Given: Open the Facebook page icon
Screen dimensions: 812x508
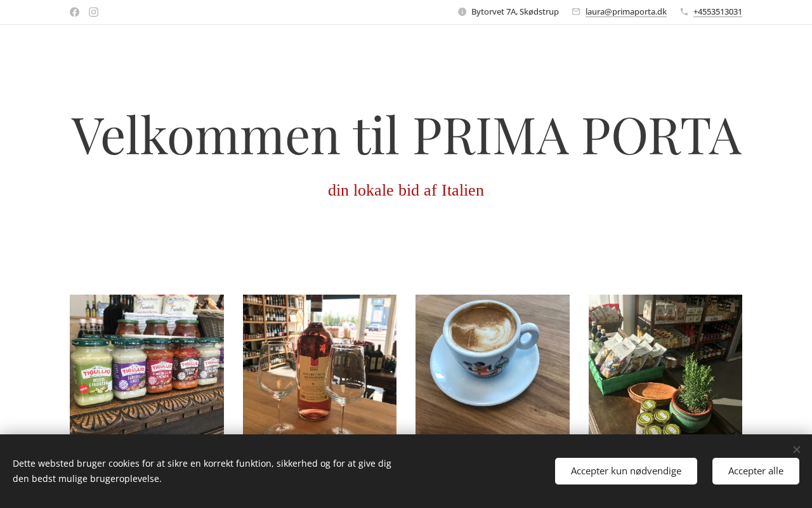Looking at the screenshot, I should [x=75, y=12].
